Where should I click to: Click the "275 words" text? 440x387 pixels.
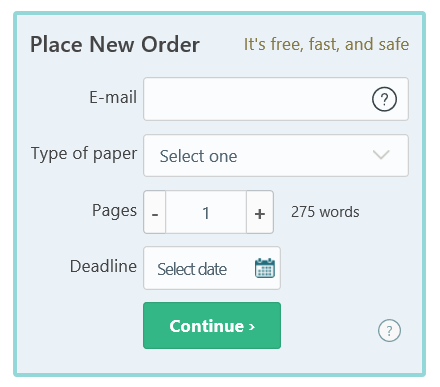click(x=325, y=212)
